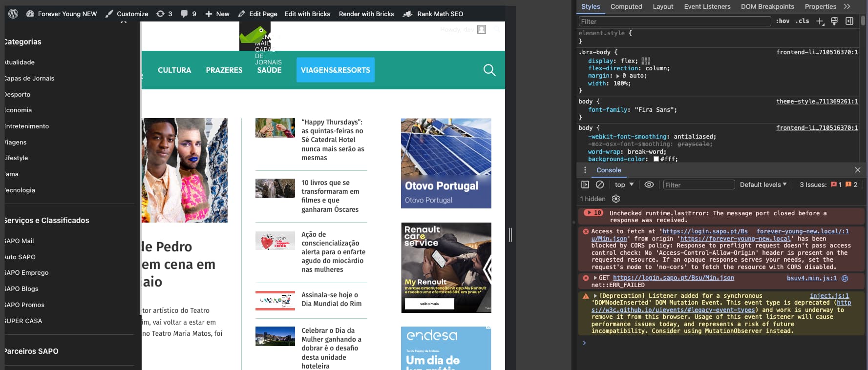Screen dimensions: 868x370
Task: Open the Happy Thursdays article thumbnail
Action: point(275,128)
